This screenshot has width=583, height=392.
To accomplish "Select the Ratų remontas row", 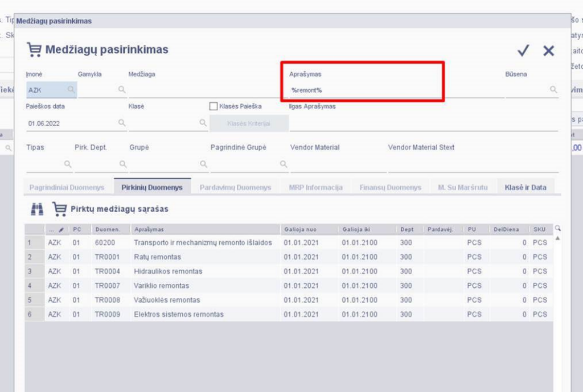I will coord(158,257).
